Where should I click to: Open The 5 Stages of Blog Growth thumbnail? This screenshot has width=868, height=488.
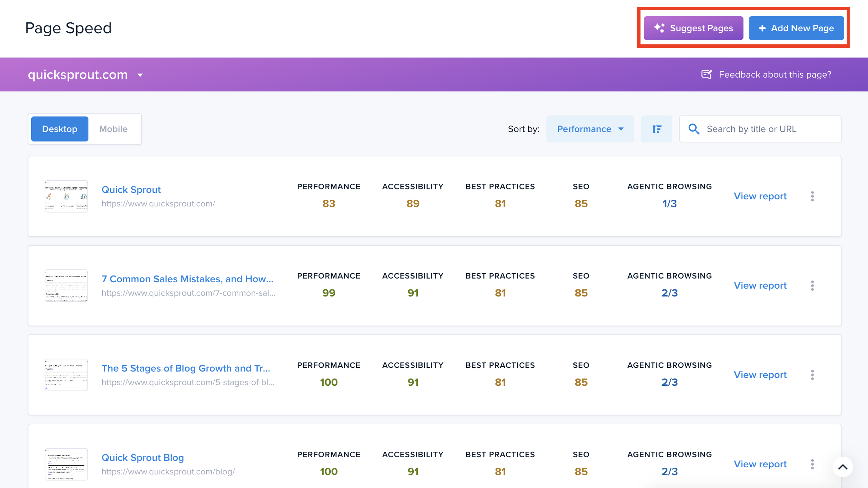point(66,375)
